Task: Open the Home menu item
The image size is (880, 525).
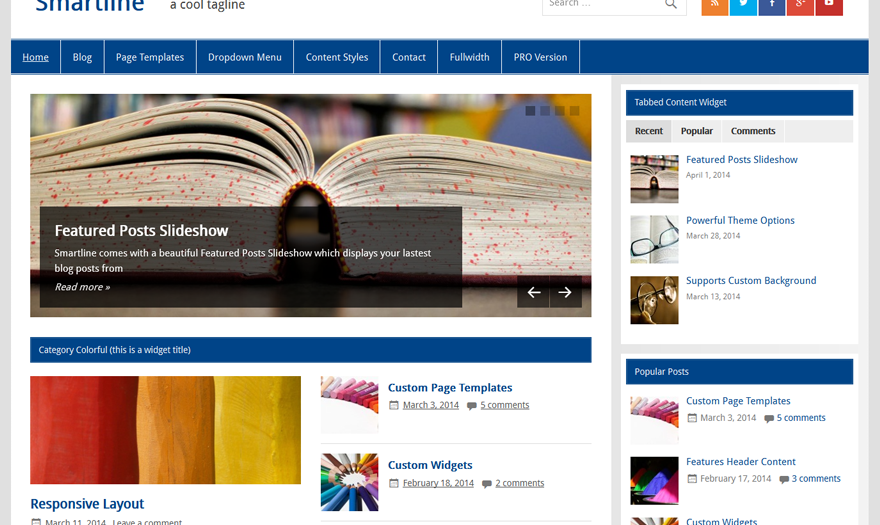Action: pos(35,57)
